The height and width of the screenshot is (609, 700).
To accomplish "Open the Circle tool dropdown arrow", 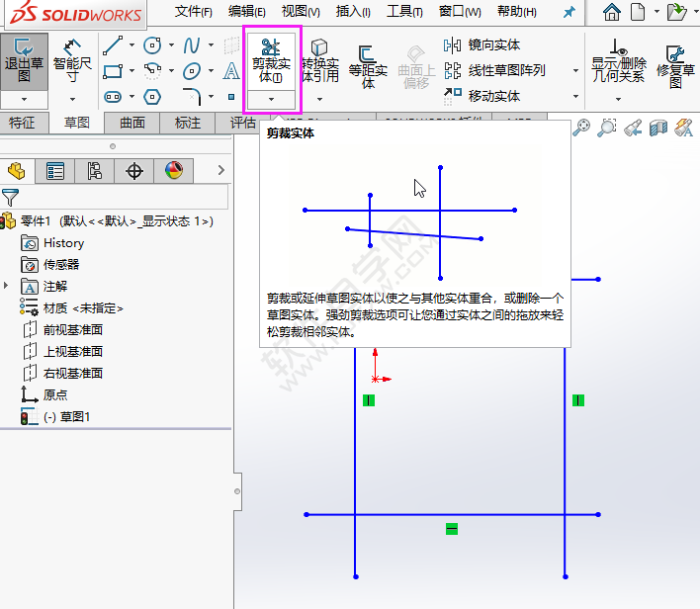I will click(x=171, y=45).
